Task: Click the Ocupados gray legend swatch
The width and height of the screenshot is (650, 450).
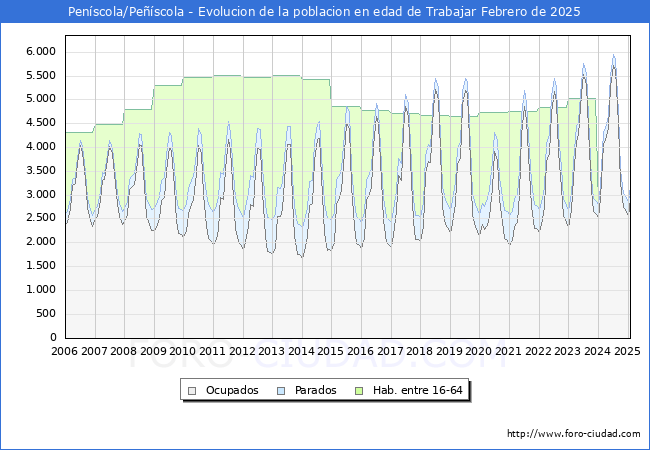Action: 192,391
